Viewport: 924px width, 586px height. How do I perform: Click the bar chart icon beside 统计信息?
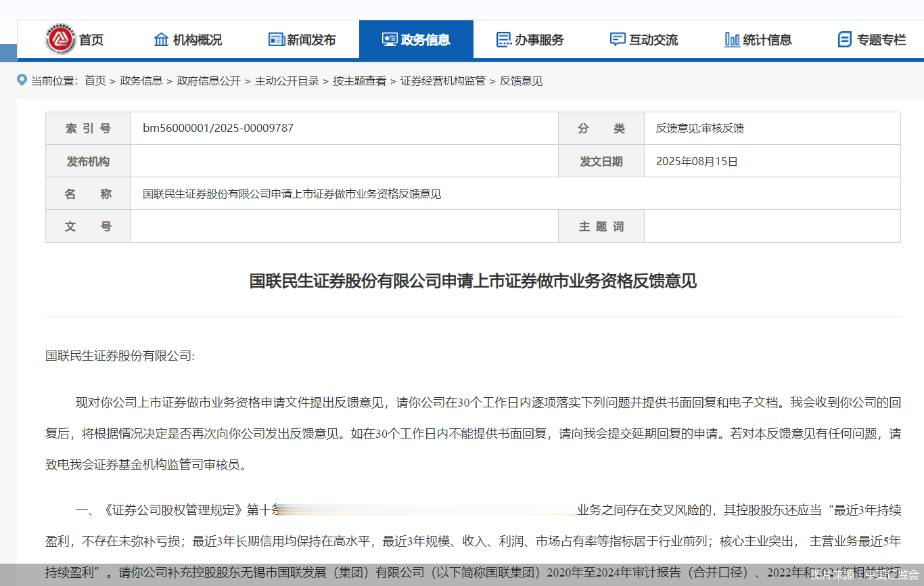[732, 40]
